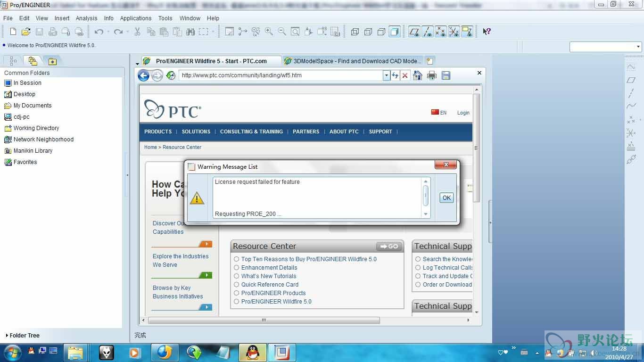Toggle datum axes display
The image size is (644, 362).
tap(428, 32)
